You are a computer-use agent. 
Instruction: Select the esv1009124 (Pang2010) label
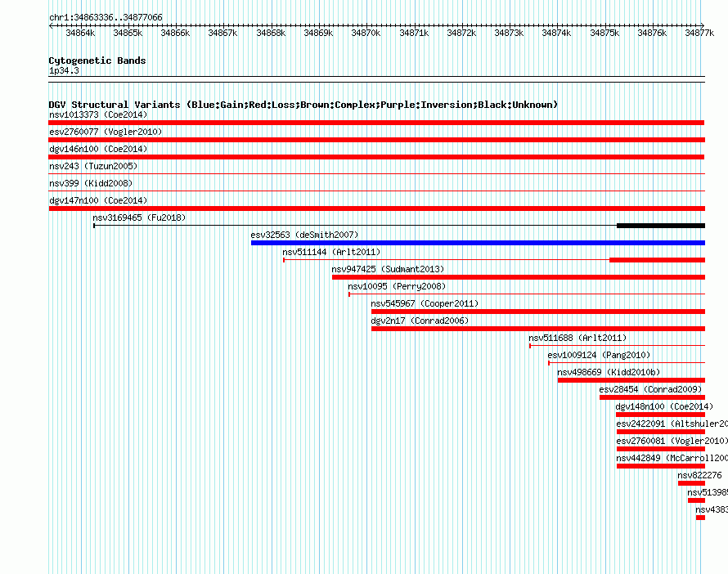click(599, 355)
